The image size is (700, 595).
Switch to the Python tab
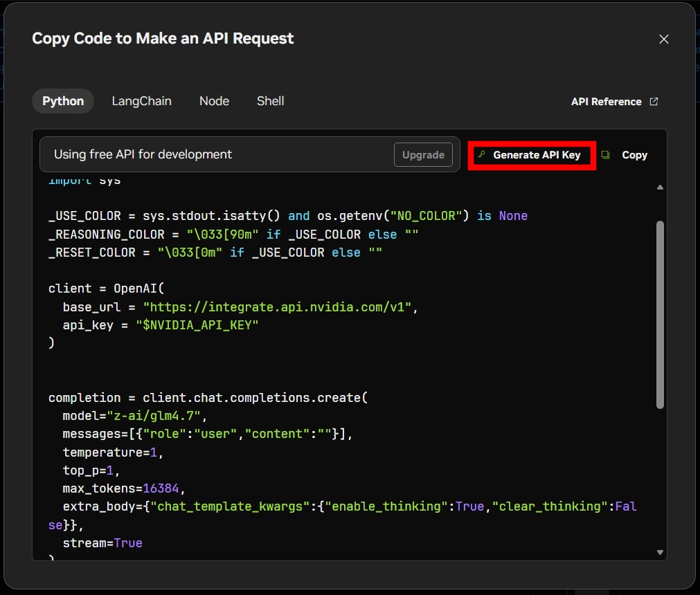pyautogui.click(x=63, y=101)
